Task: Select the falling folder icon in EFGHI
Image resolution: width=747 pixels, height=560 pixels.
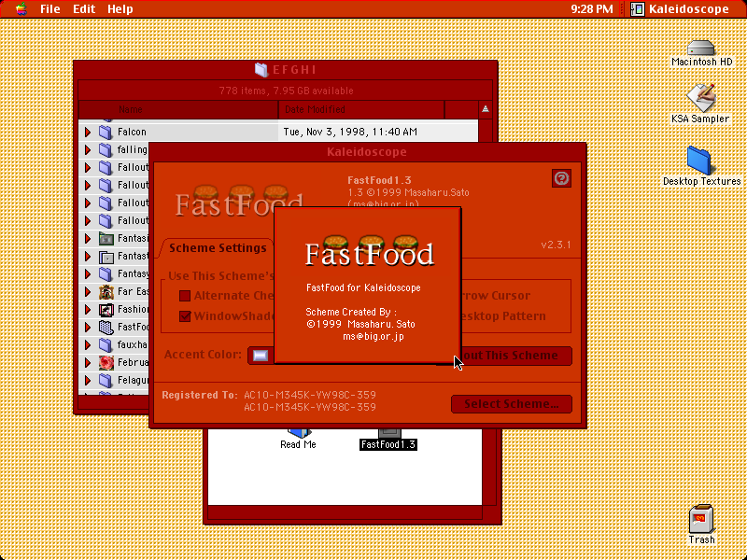Action: point(106,150)
